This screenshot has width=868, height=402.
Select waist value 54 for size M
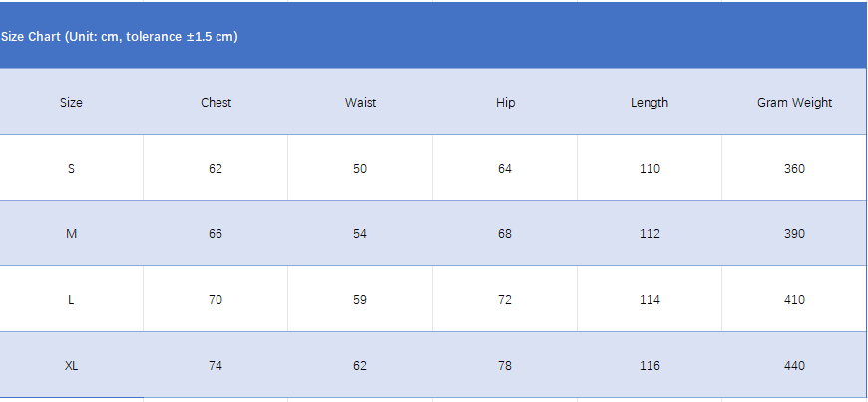tap(360, 234)
